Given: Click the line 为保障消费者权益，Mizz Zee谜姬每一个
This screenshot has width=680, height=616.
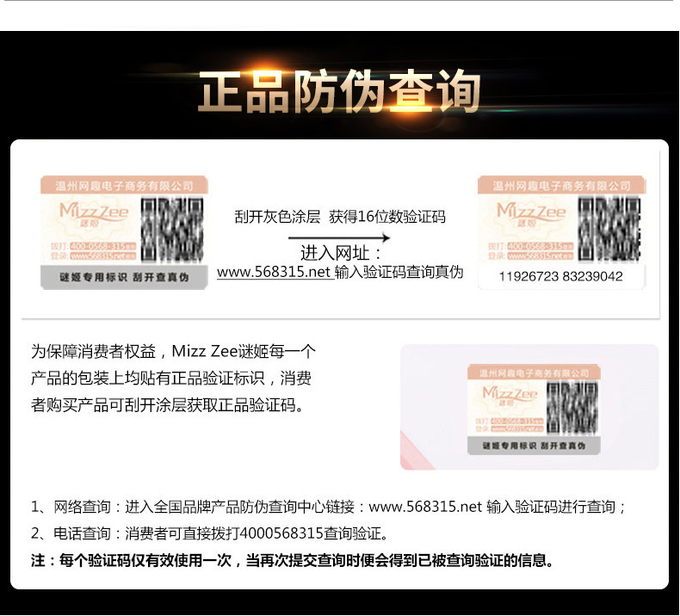Looking at the screenshot, I should (173, 351).
